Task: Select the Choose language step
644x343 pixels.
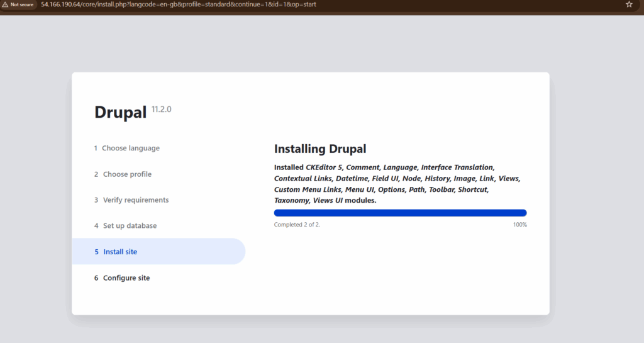Action: pyautogui.click(x=126, y=148)
